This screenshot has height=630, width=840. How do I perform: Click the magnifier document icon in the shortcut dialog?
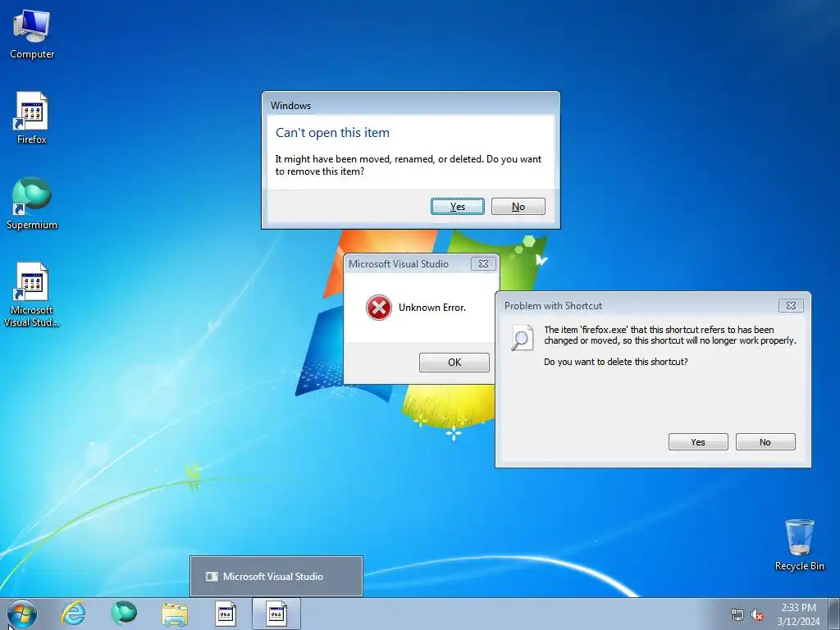point(522,337)
